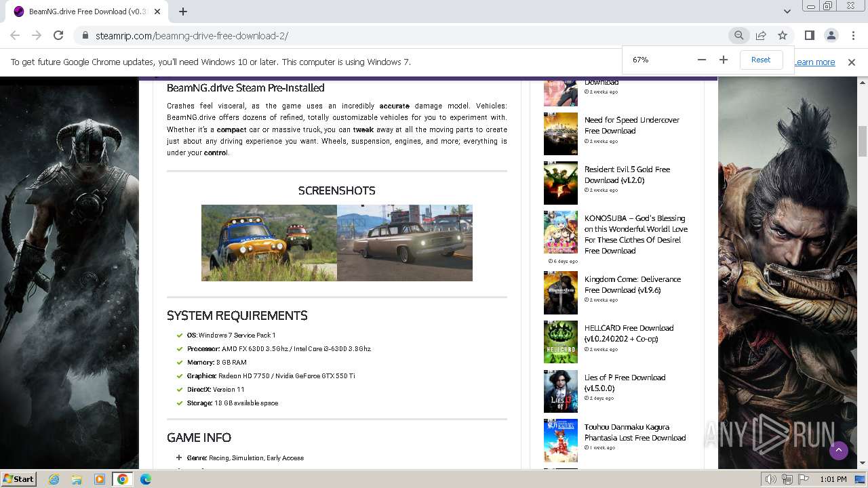Open the Windows Start menu
The height and width of the screenshot is (488, 868).
(x=18, y=479)
